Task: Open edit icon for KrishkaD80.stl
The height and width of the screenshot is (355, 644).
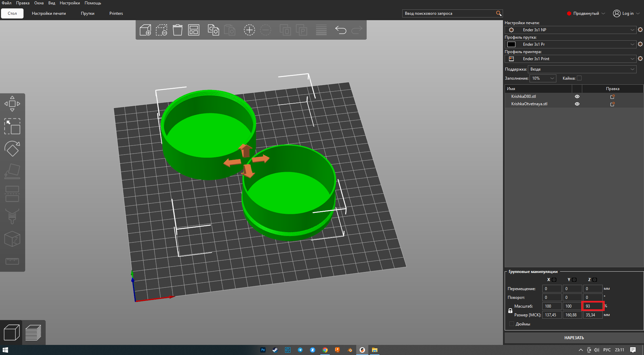Action: point(612,96)
